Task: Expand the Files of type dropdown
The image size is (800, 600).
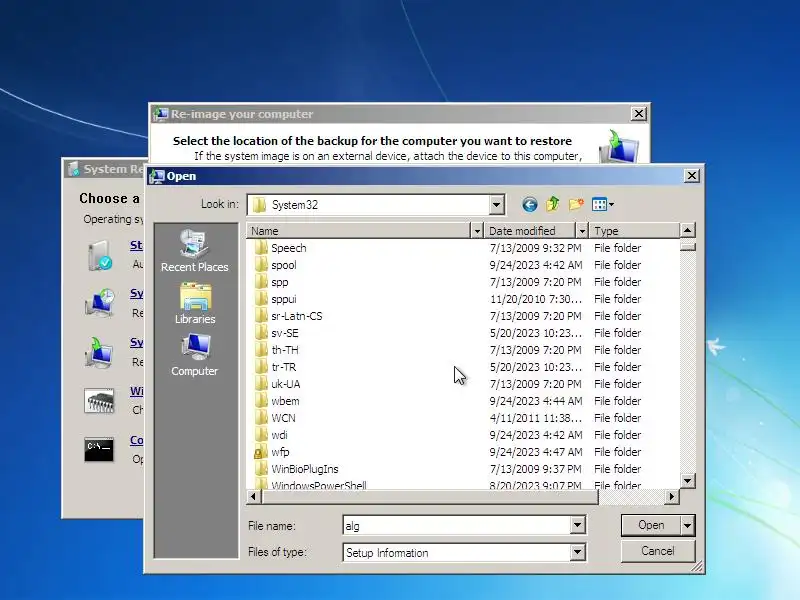Action: (x=578, y=552)
